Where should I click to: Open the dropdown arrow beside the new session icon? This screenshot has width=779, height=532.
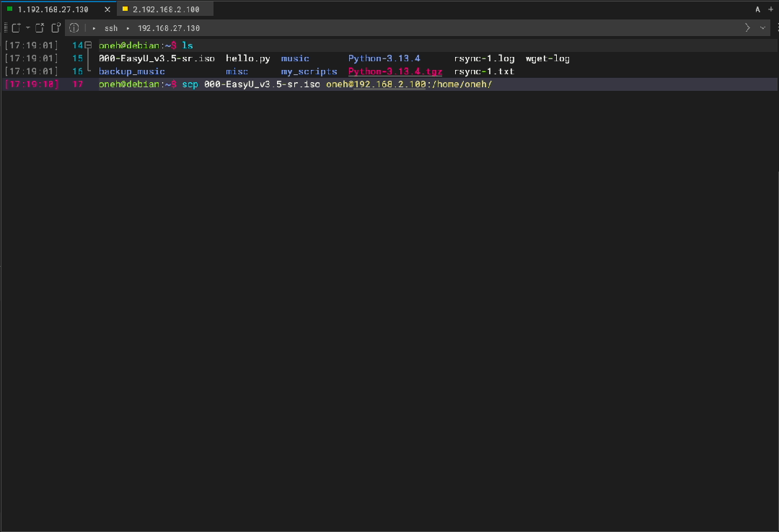28,28
